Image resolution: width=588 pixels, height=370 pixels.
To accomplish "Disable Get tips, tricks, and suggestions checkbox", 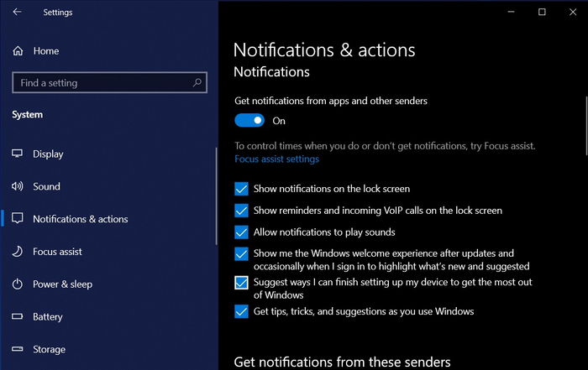I will (x=241, y=311).
